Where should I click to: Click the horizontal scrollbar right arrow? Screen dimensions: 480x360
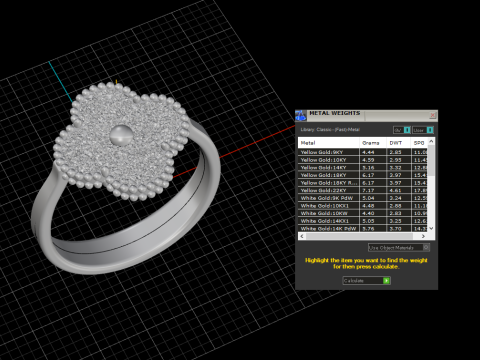[423, 236]
